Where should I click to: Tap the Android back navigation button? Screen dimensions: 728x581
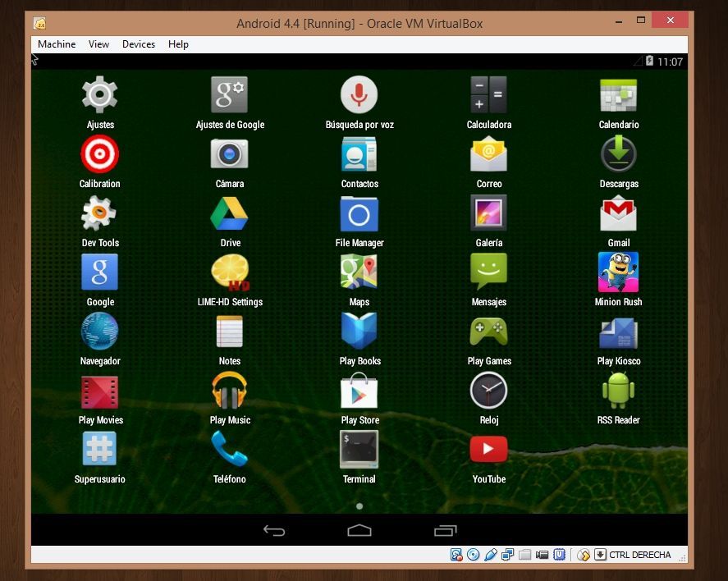tap(274, 530)
